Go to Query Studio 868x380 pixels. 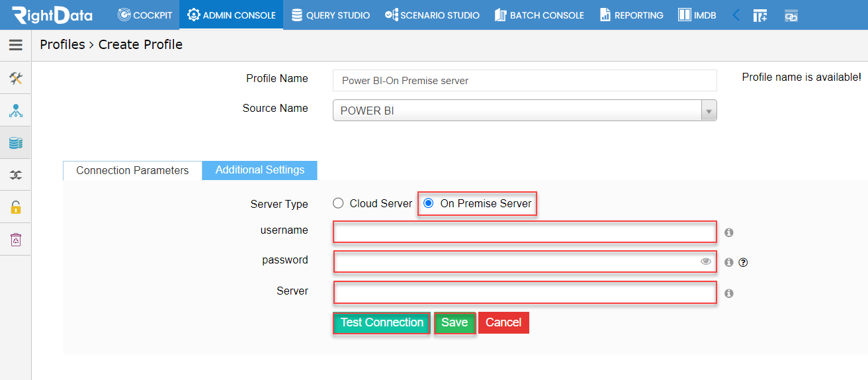(330, 15)
